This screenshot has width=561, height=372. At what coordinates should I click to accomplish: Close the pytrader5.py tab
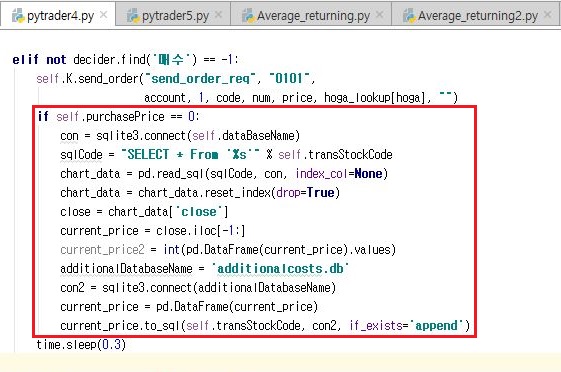point(218,15)
